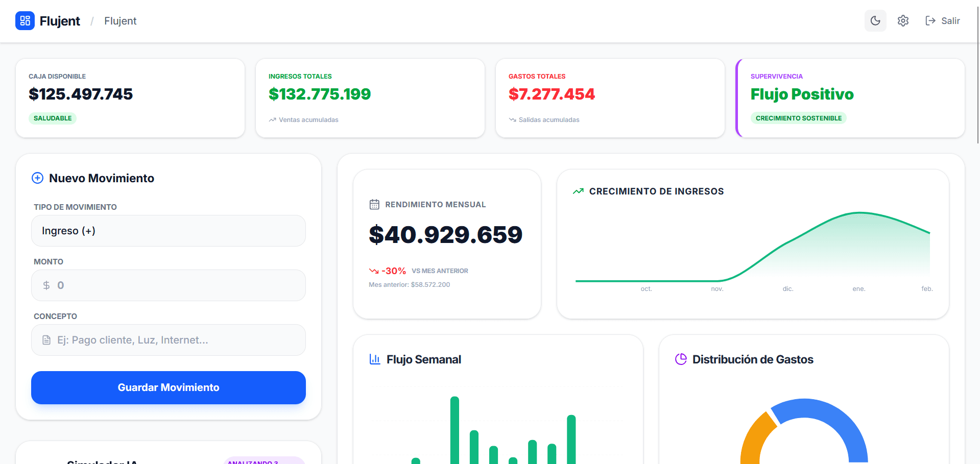The width and height of the screenshot is (980, 464).
Task: Click the bar chart icon on Flujo Semanal
Action: (375, 359)
